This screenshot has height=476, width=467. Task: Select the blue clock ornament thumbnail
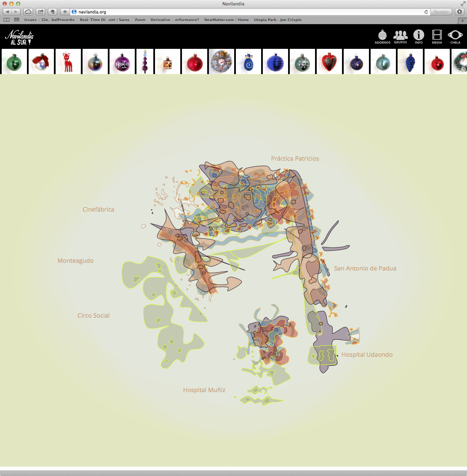(x=248, y=61)
